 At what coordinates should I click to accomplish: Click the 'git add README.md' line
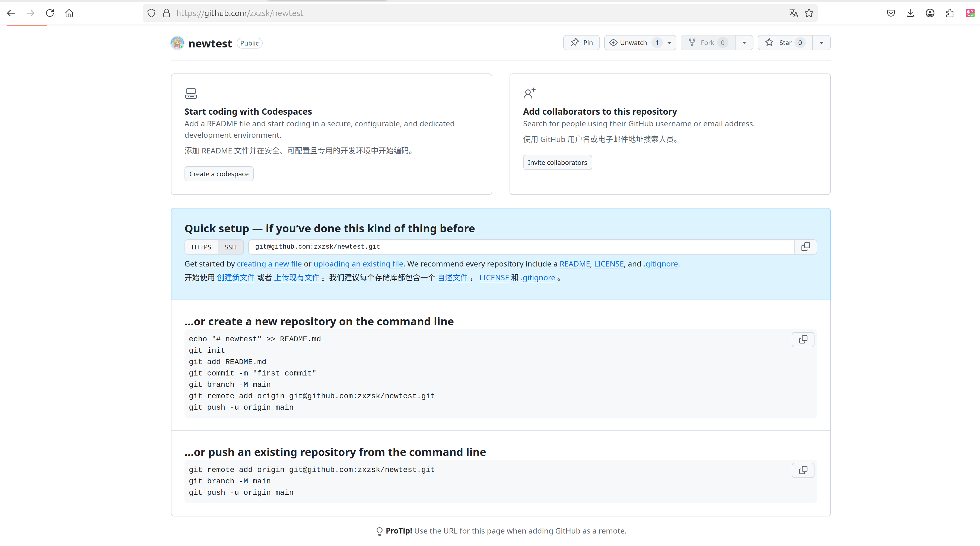click(227, 362)
